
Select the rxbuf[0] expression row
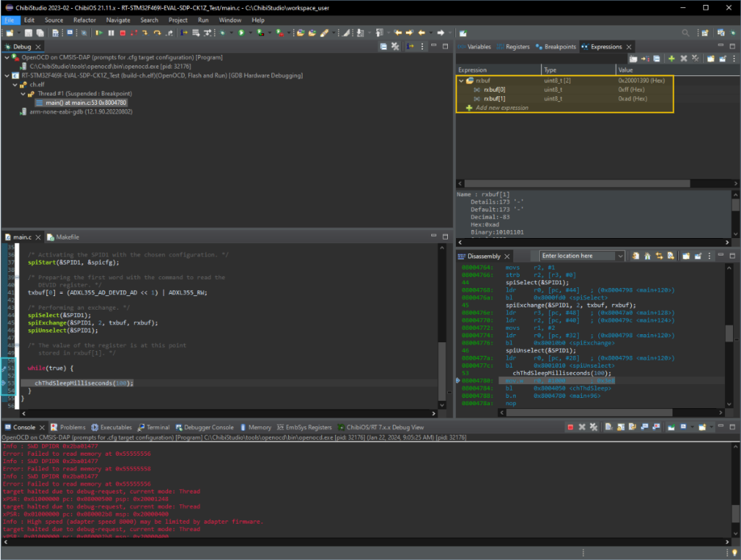click(564, 90)
